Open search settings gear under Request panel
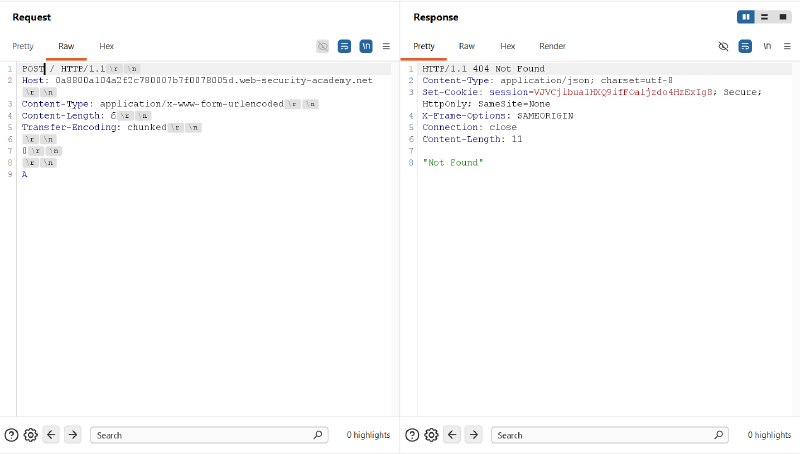 pos(31,435)
